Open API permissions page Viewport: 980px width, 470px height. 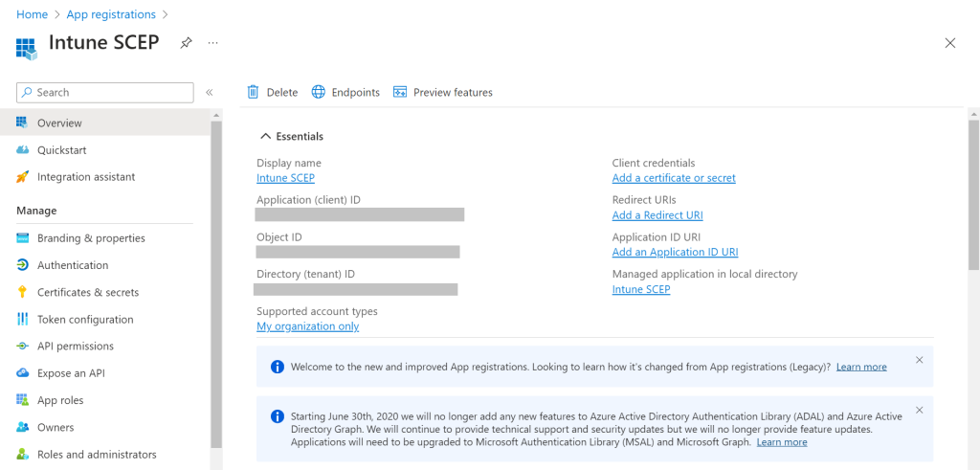(105, 346)
